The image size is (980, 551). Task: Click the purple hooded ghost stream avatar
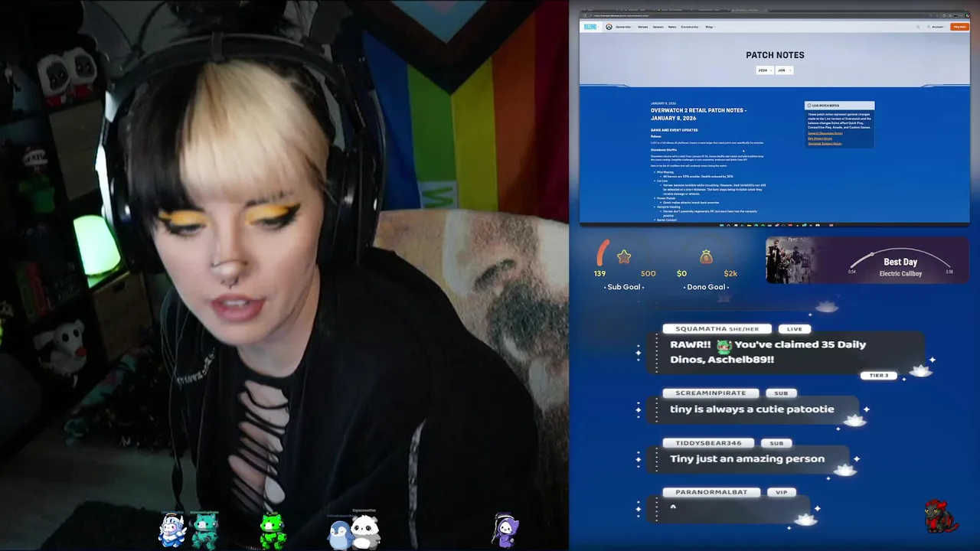coord(505,530)
